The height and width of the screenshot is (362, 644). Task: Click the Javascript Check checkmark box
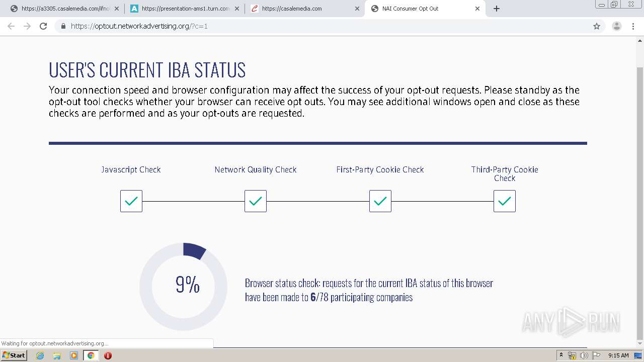point(131,201)
